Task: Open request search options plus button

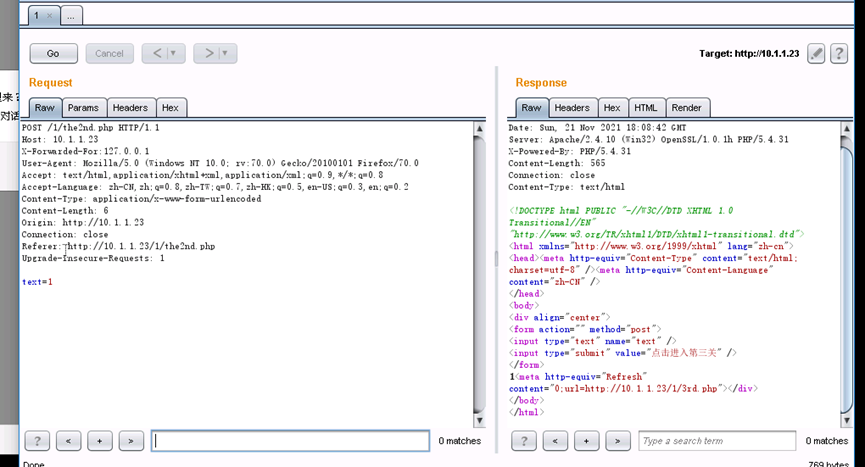Action: (100, 441)
